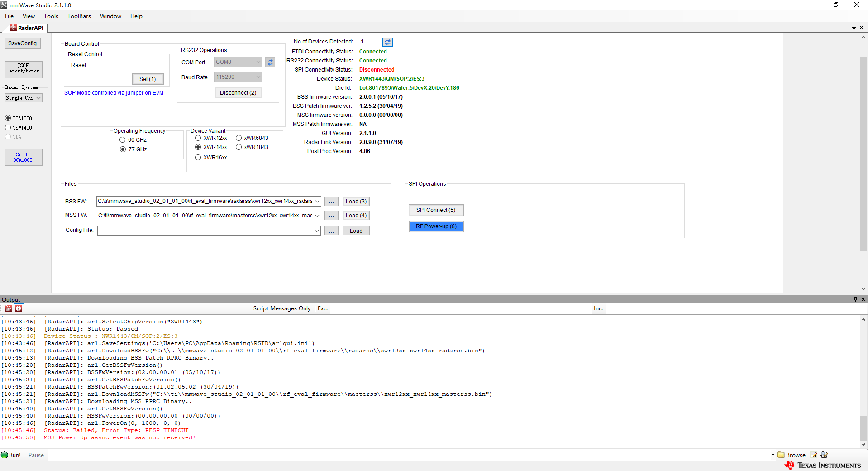
Task: Click Load for the Config File
Action: tap(356, 231)
